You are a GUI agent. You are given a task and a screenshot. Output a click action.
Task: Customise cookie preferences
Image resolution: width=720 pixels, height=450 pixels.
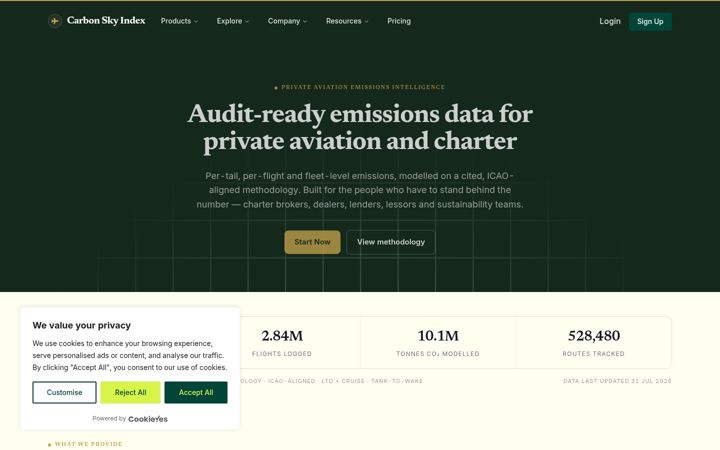pyautogui.click(x=64, y=393)
